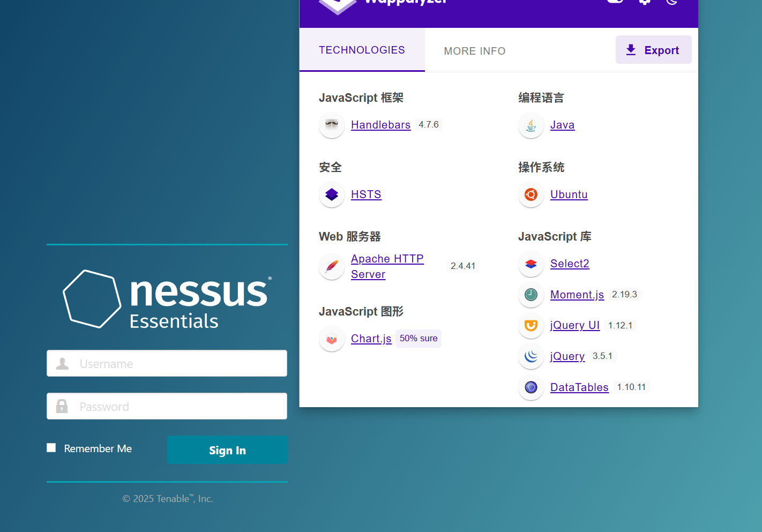The height and width of the screenshot is (532, 762).
Task: Click the Remember Me label
Action: [98, 448]
